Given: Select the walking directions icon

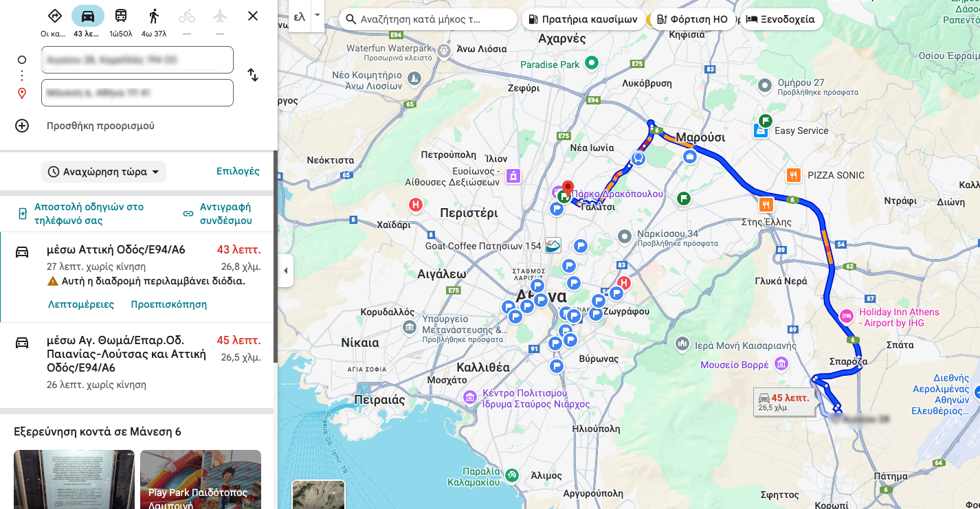Looking at the screenshot, I should pyautogui.click(x=153, y=14).
